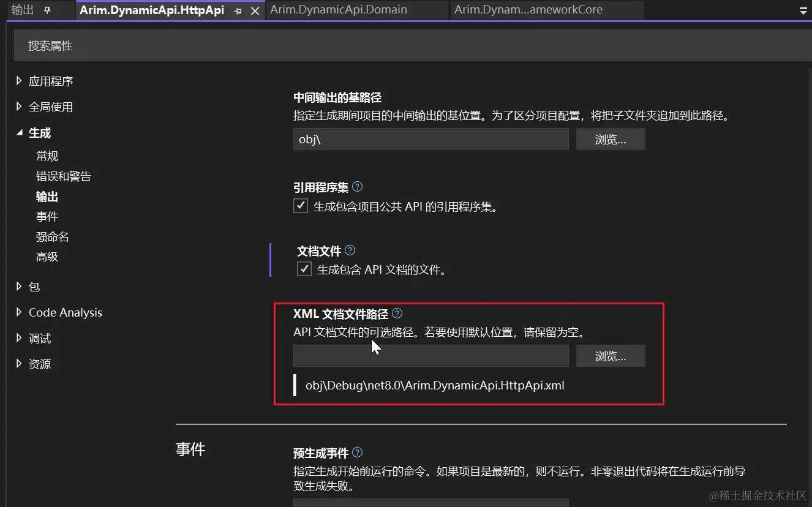The image size is (812, 507).
Task: Pin the Arim.DynamicApi.HttpApi tab
Action: tap(238, 11)
